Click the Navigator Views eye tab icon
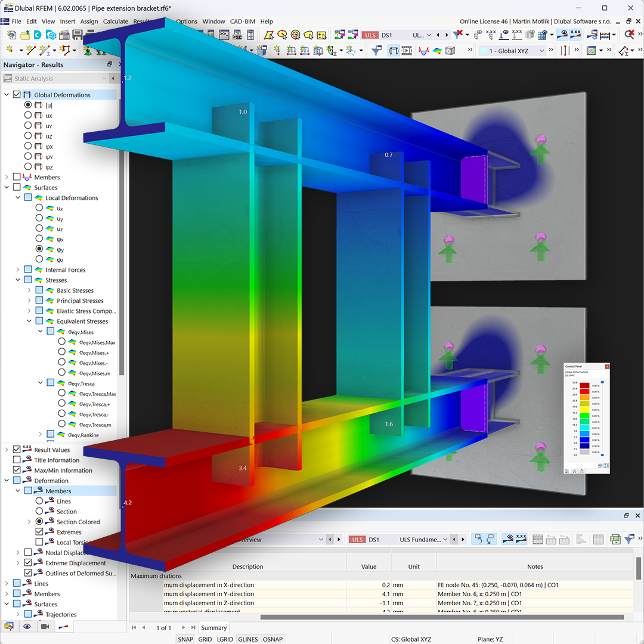This screenshot has width=644, height=644. tap(27, 626)
